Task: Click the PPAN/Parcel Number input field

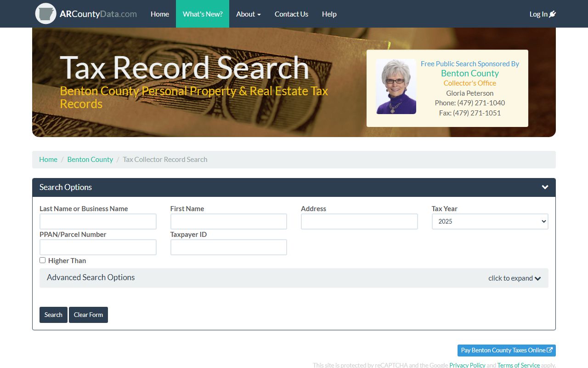Action: click(x=98, y=247)
